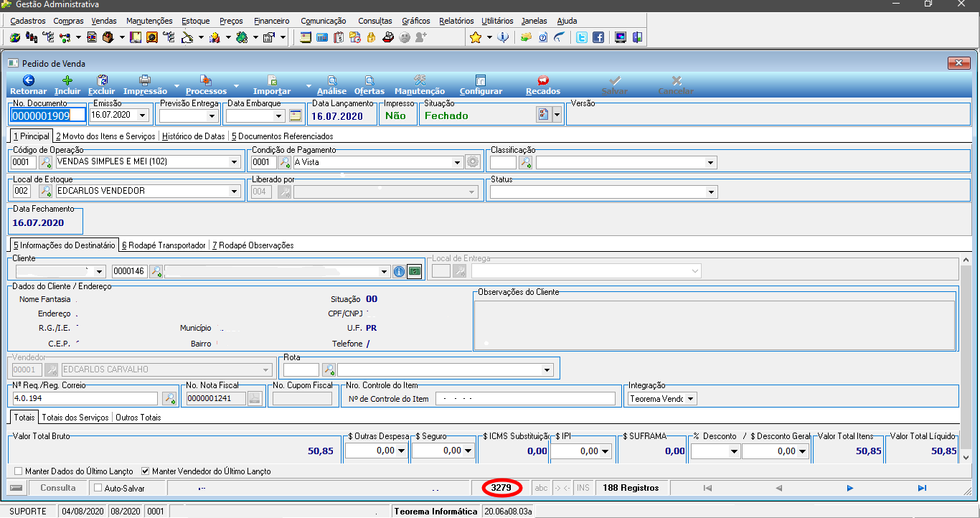Click the green plus Incluir icon

pyautogui.click(x=67, y=80)
